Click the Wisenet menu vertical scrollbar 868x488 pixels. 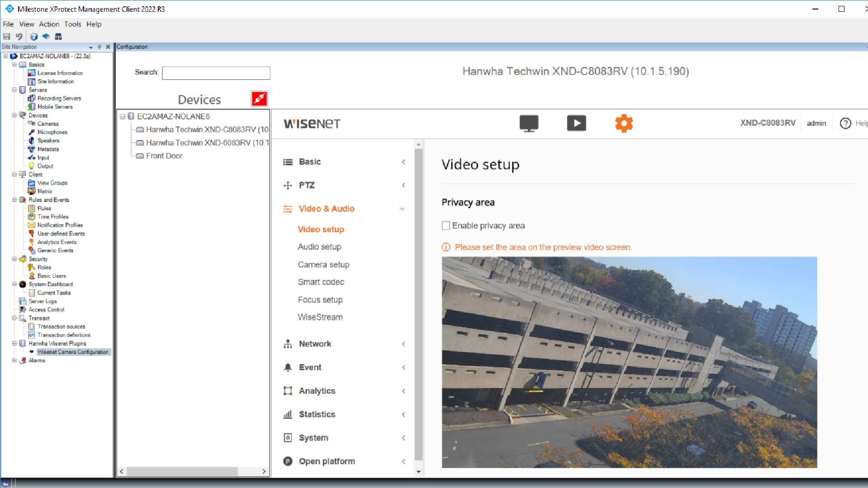click(419, 305)
